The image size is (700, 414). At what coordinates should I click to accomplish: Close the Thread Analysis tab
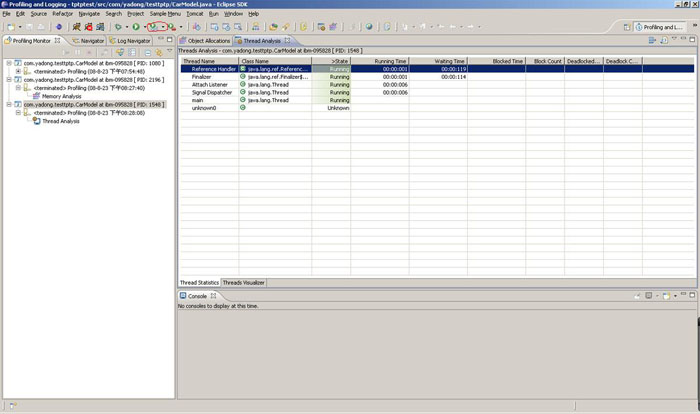coord(288,40)
